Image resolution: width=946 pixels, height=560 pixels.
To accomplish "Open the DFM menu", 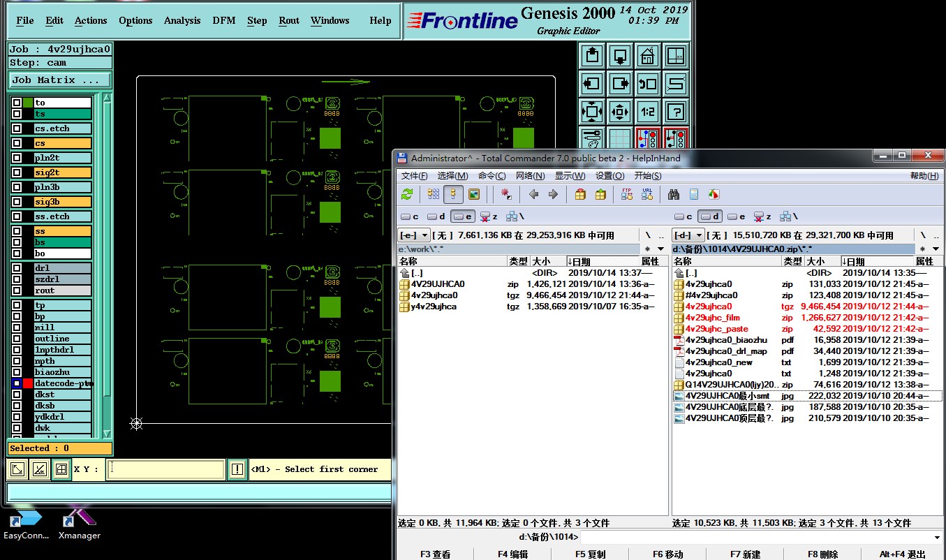I will click(224, 20).
